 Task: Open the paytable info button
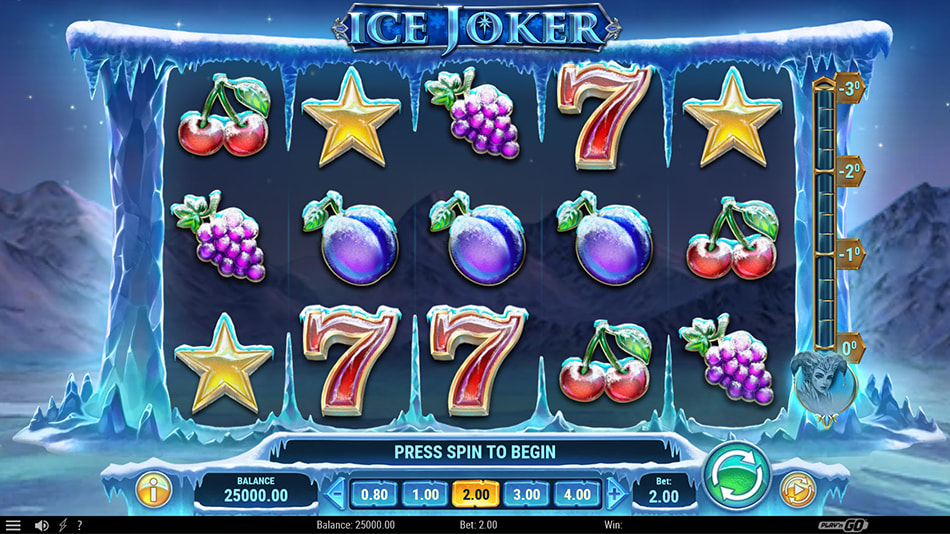[153, 490]
